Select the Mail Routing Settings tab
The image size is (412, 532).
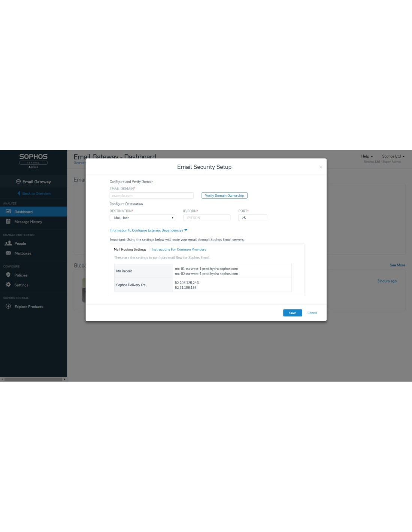point(130,250)
